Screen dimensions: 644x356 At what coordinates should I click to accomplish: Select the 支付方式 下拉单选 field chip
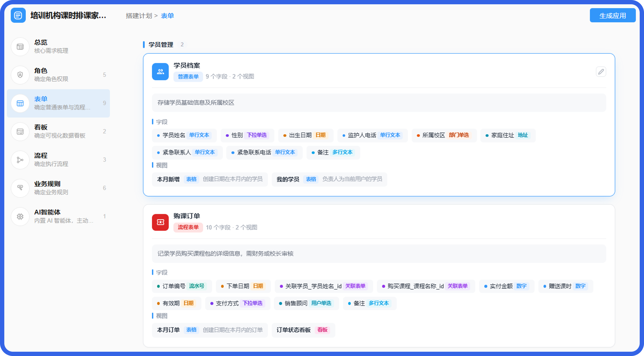click(238, 303)
